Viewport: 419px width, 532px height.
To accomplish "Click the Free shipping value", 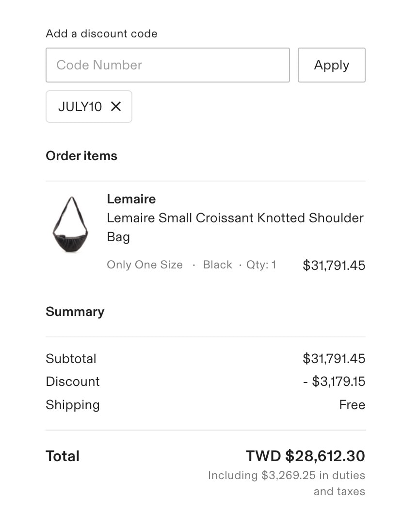I will (x=352, y=404).
